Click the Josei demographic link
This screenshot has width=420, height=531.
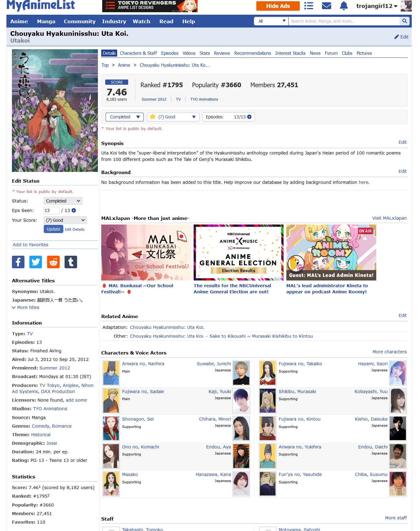(52, 443)
